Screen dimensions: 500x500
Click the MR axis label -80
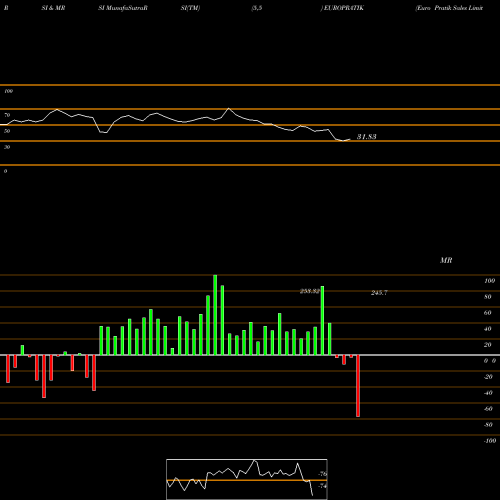(488, 425)
